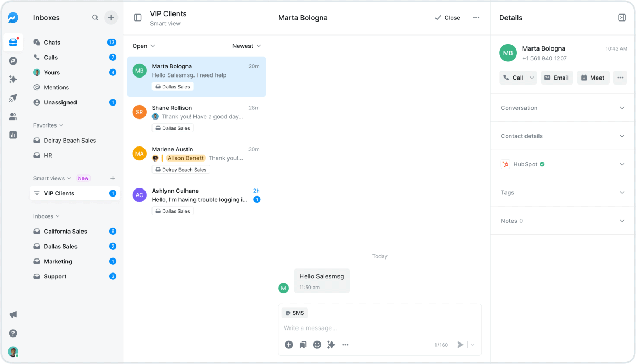Open the emoji picker in the message composer

(317, 345)
